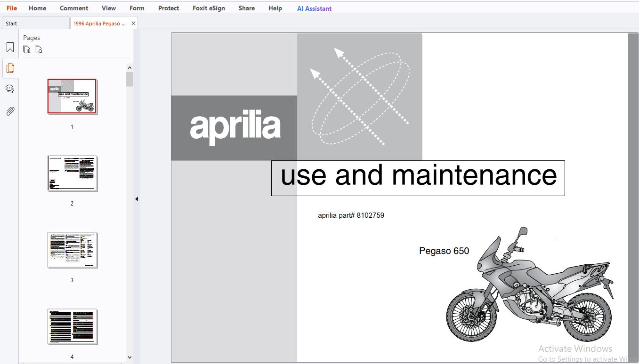This screenshot has height=364, width=639.
Task: Click the aprilia logo on the cover
Action: point(235,127)
